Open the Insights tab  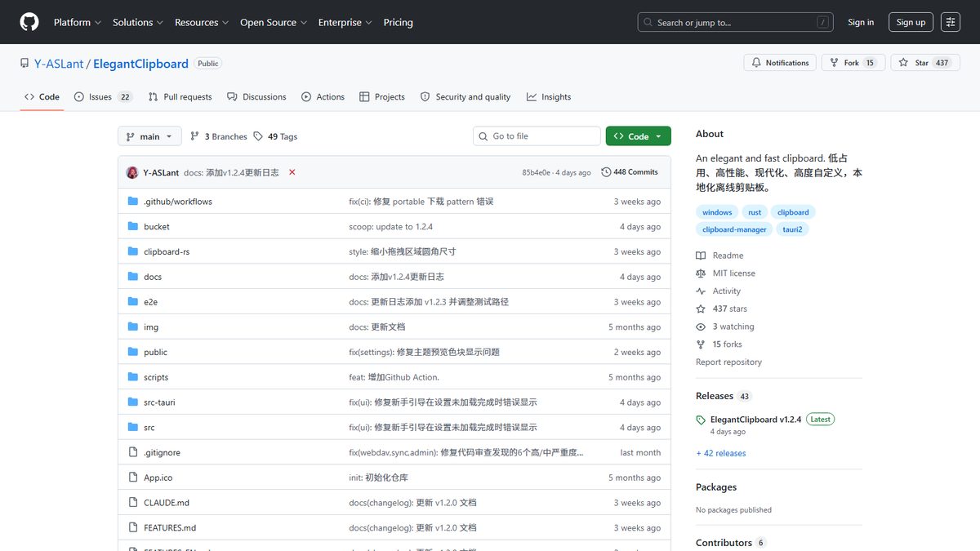tap(549, 96)
